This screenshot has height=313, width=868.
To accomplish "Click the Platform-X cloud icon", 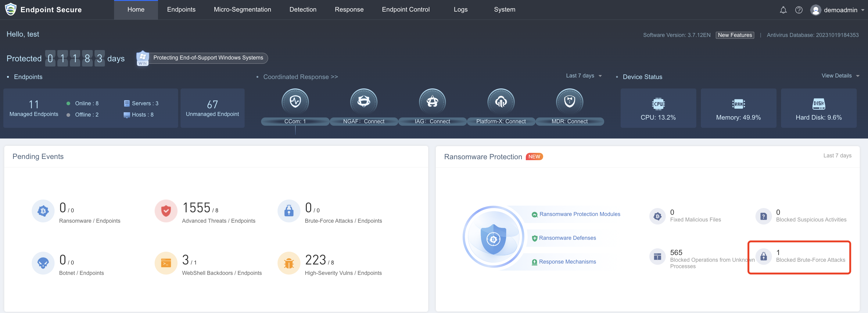I will (x=501, y=101).
